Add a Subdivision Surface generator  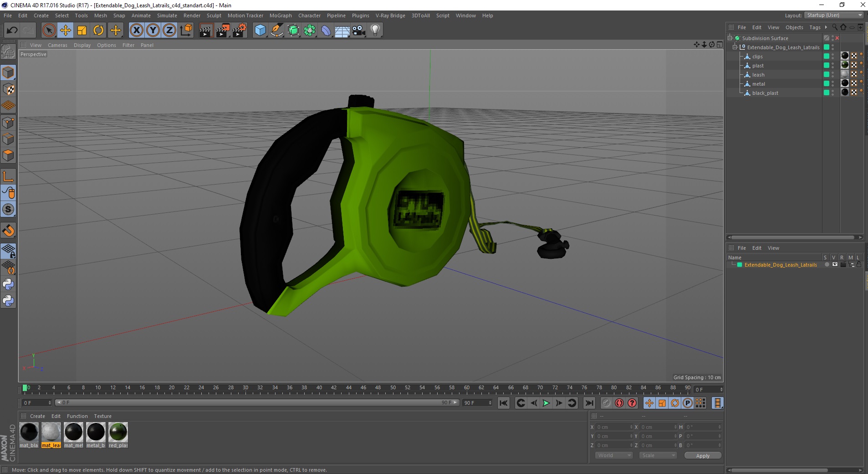[x=293, y=31]
